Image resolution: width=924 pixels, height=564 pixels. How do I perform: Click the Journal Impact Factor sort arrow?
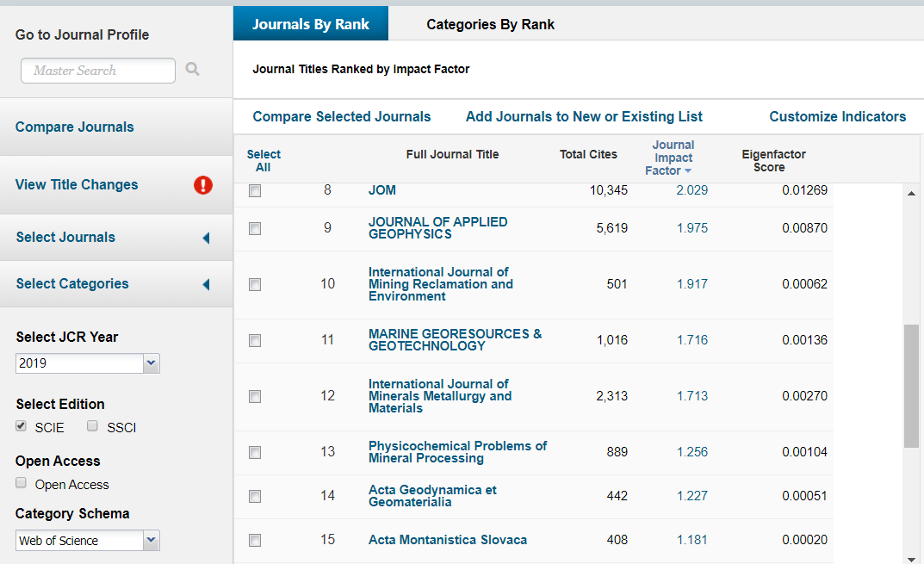(x=688, y=171)
